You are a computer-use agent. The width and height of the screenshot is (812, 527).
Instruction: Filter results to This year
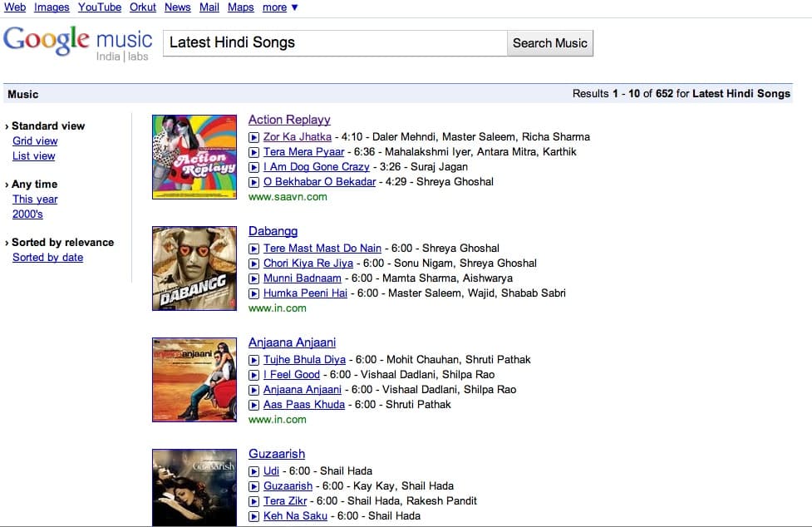pyautogui.click(x=35, y=199)
